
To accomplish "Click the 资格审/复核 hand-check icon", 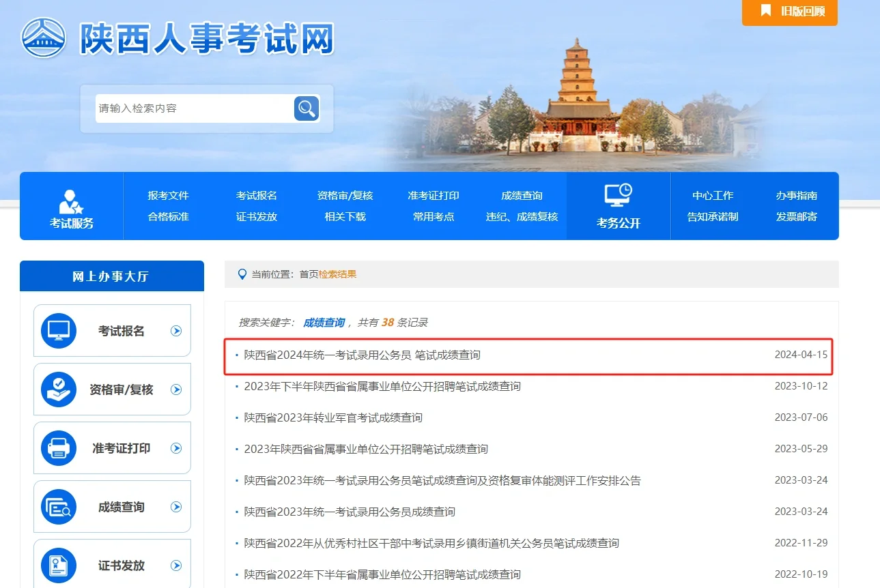I will 58,389.
